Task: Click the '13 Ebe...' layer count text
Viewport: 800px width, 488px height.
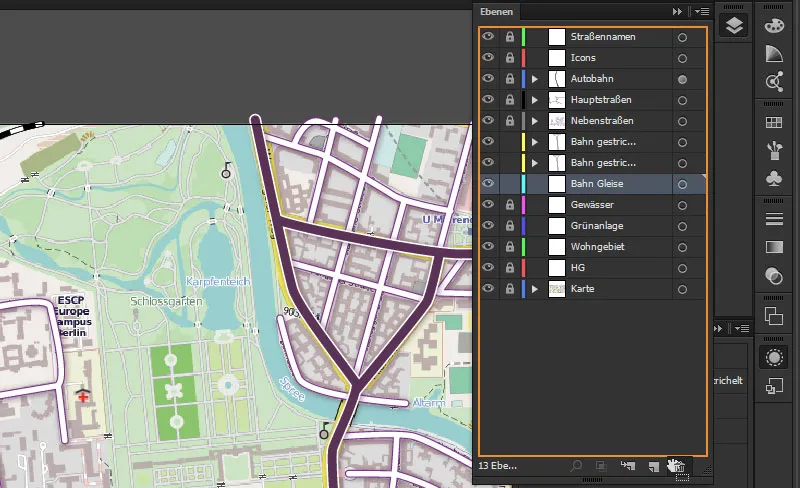Action: coord(497,466)
